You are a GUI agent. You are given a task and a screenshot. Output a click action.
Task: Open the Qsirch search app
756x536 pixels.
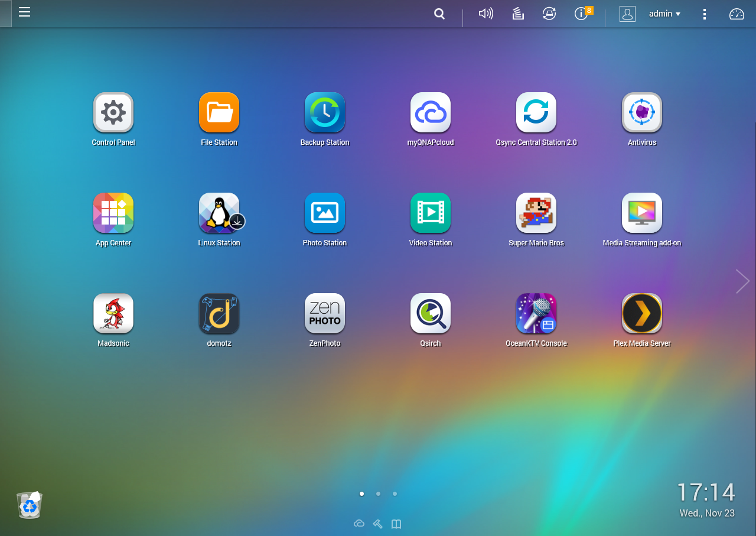point(431,313)
